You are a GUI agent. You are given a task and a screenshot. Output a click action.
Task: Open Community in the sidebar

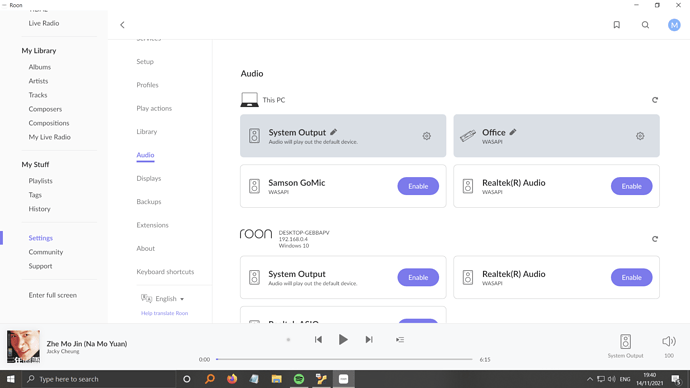click(46, 252)
